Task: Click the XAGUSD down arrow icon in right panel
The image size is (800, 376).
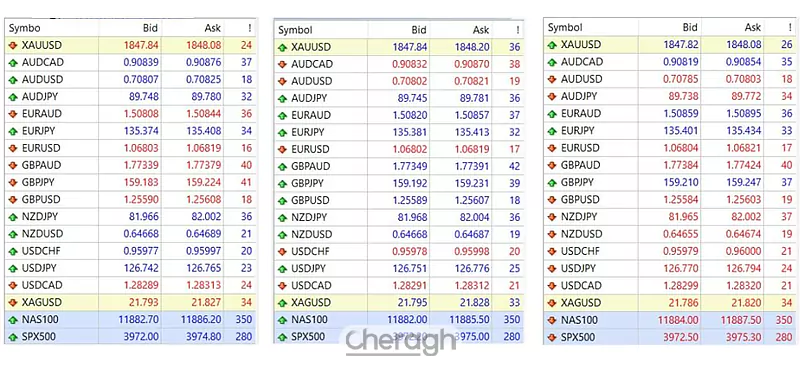Action: click(552, 303)
